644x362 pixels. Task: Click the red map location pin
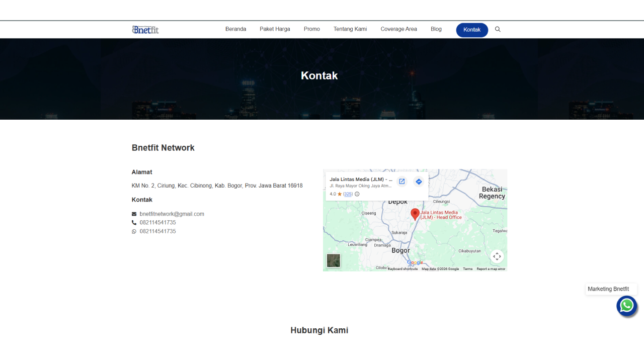click(x=415, y=214)
